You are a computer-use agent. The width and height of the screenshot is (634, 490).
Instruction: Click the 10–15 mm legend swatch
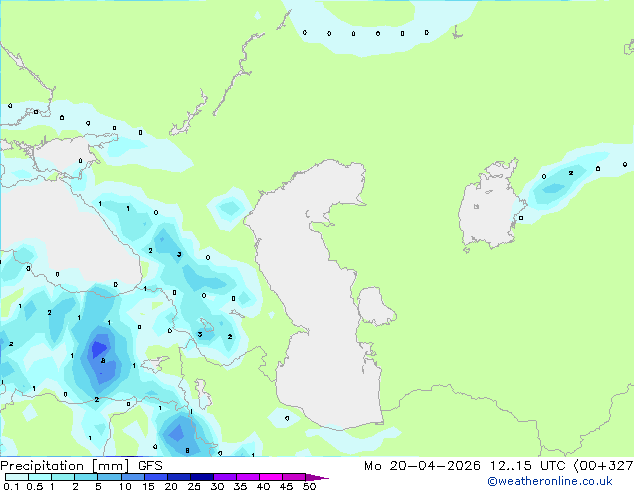(x=133, y=477)
